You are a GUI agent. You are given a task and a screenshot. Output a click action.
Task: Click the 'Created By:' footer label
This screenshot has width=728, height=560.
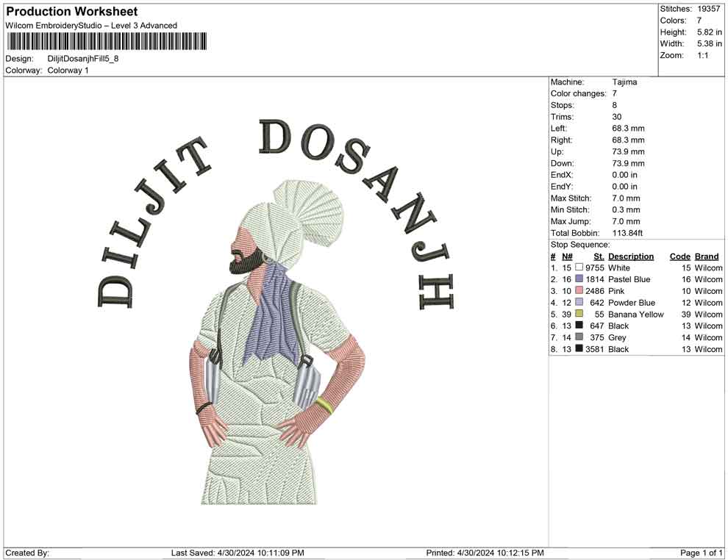pos(27,553)
